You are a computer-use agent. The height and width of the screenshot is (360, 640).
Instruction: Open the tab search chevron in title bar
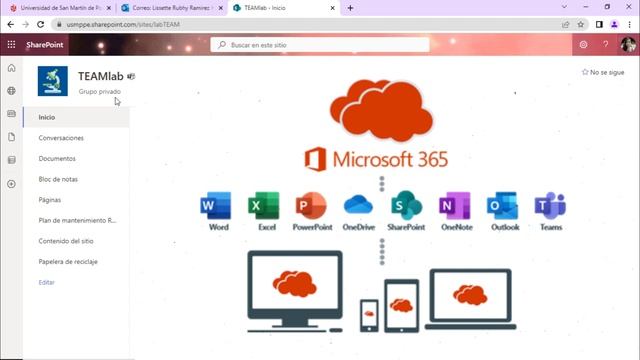tap(564, 7)
